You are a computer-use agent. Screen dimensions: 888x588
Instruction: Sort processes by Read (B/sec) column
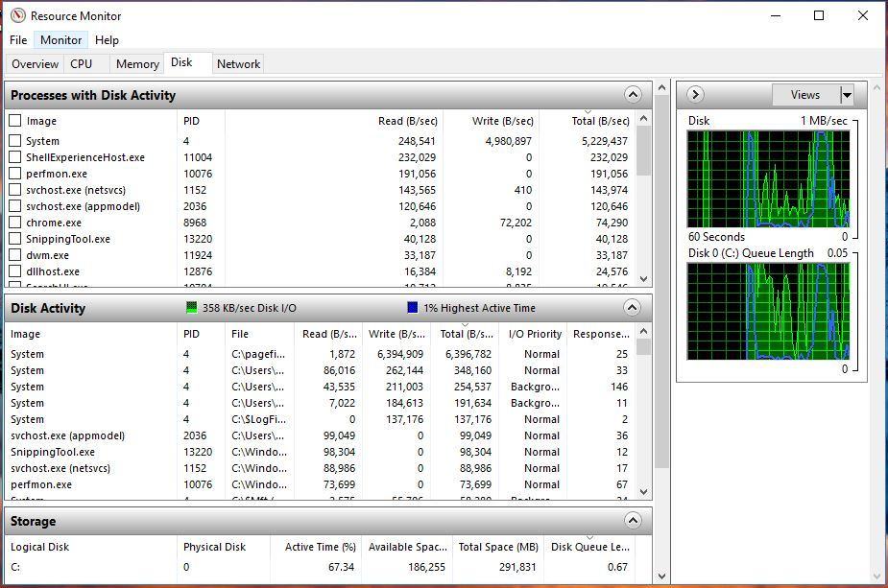408,121
